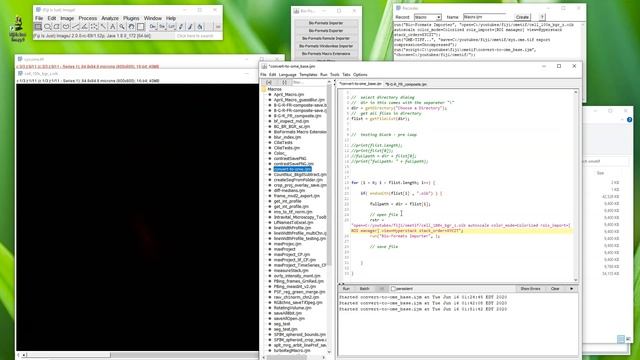Click the Fiji desktop shortcut icon
640x360 pixels.
coord(18,29)
